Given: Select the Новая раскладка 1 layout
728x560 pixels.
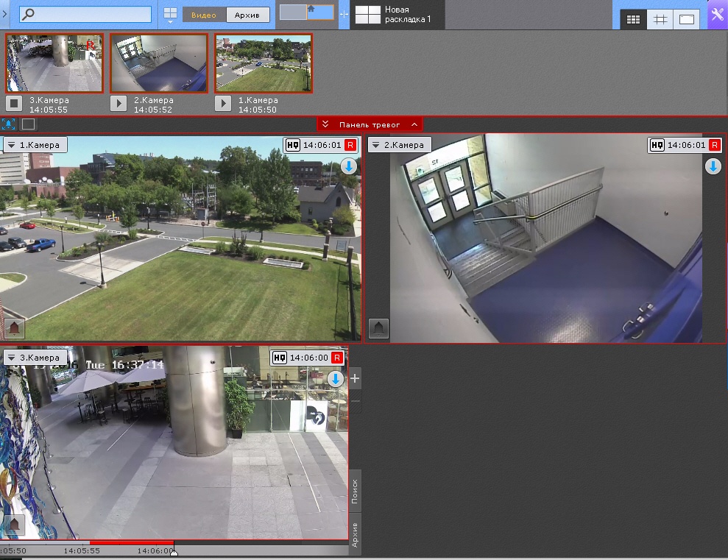Looking at the screenshot, I should click(x=397, y=15).
